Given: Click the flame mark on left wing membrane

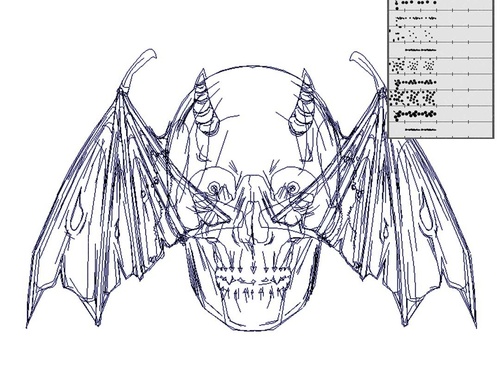Looking at the screenshot, I should 77,212.
